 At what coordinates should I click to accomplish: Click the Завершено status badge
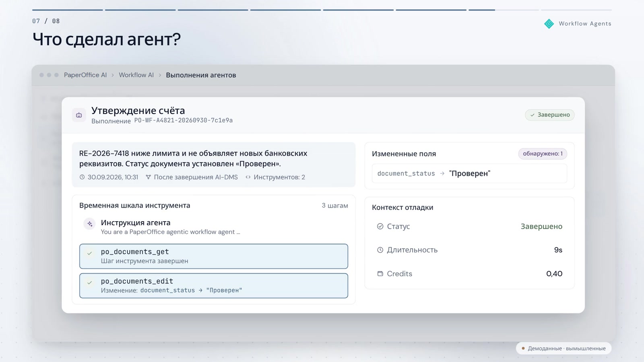click(x=550, y=115)
